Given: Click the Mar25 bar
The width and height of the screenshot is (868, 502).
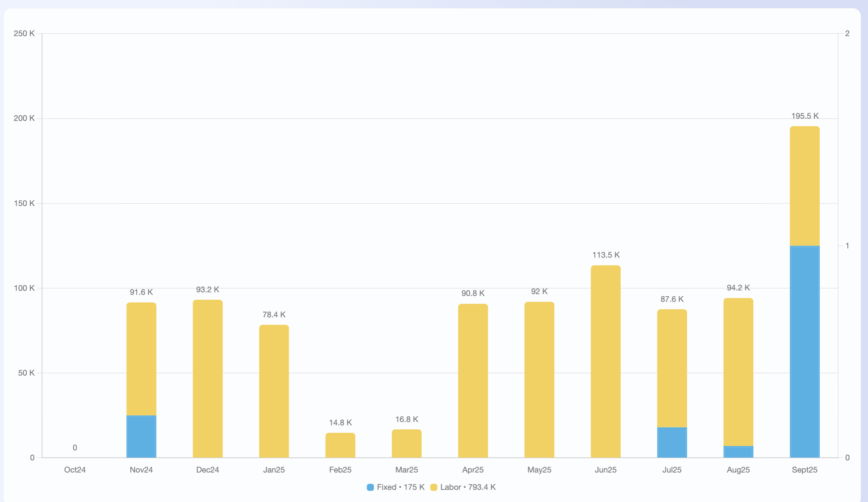Looking at the screenshot, I should point(407,444).
